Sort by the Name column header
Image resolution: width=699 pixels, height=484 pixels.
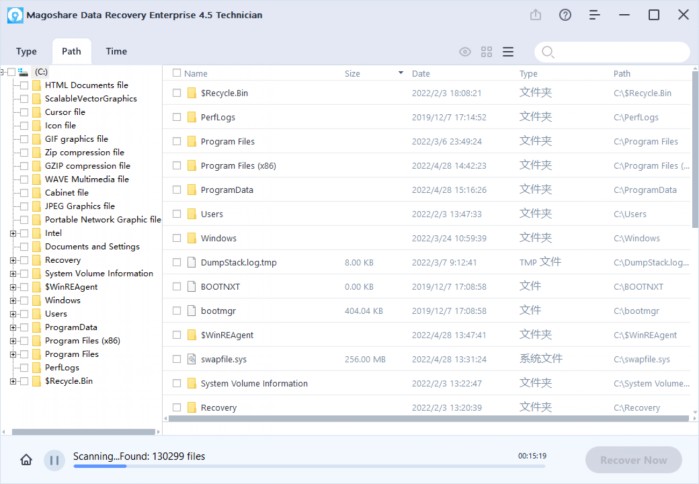click(x=196, y=74)
